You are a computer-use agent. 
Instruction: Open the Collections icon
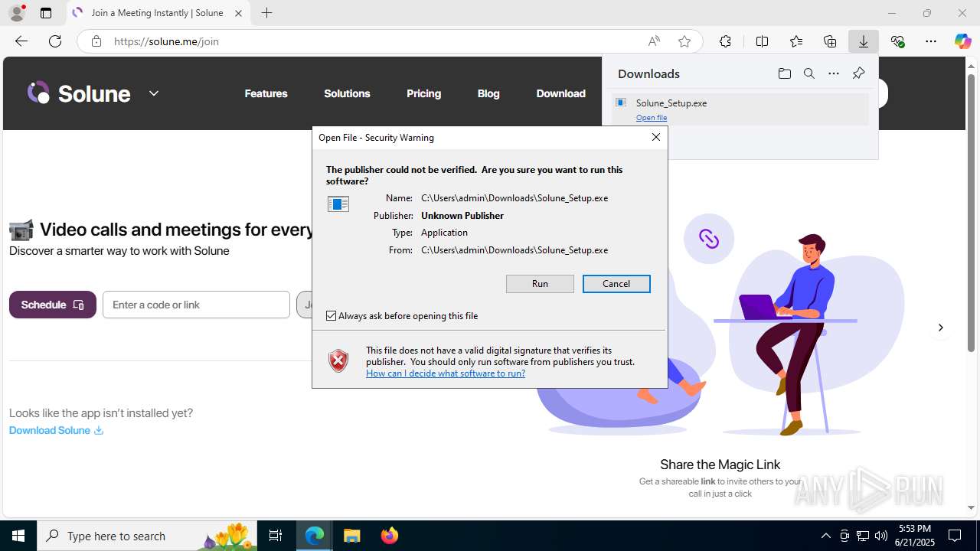(x=830, y=41)
